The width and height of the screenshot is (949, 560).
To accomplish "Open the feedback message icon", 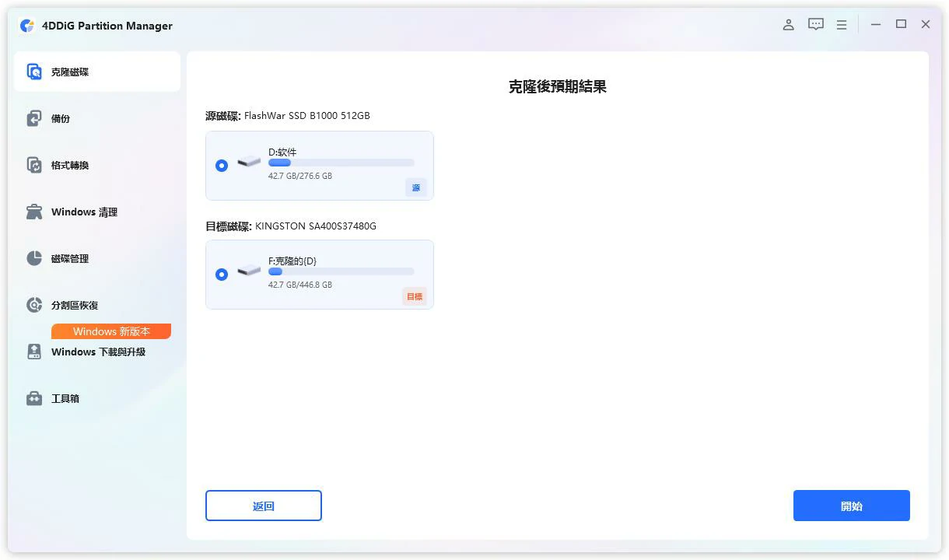I will [x=815, y=25].
